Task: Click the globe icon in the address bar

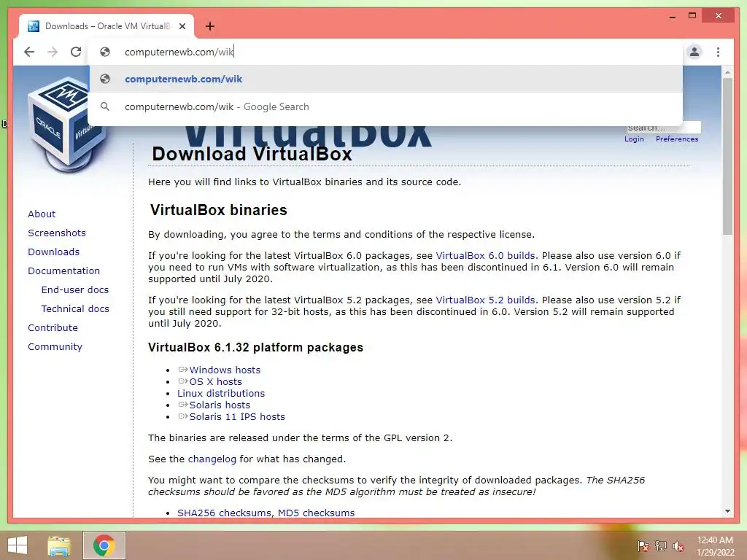Action: [105, 52]
